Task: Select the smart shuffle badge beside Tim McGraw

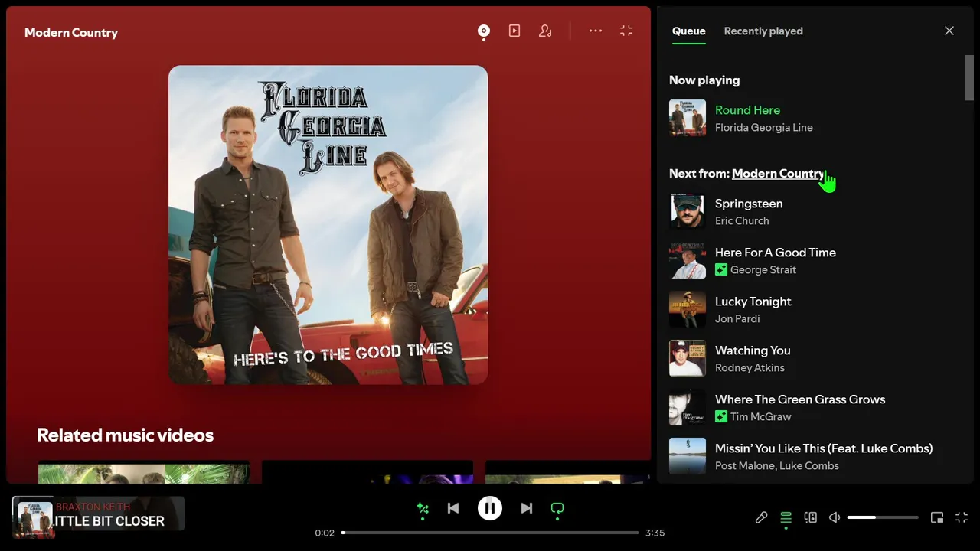Action: coord(720,416)
